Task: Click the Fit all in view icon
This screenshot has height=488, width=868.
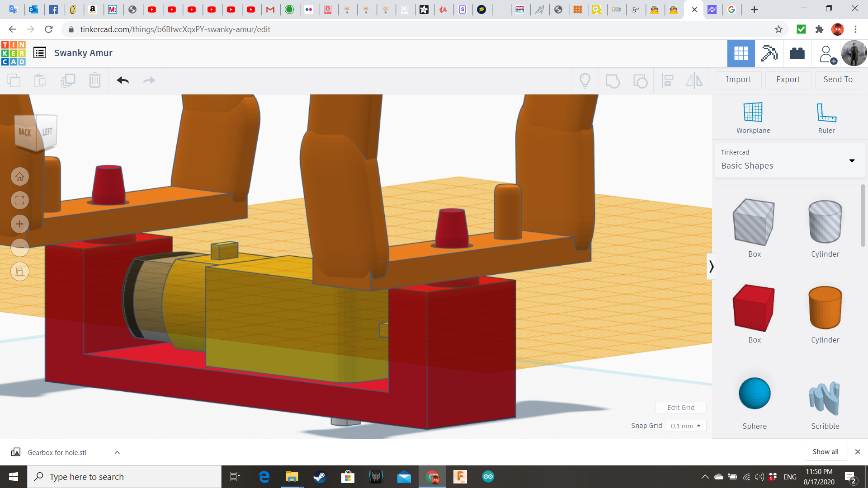Action: click(x=20, y=200)
